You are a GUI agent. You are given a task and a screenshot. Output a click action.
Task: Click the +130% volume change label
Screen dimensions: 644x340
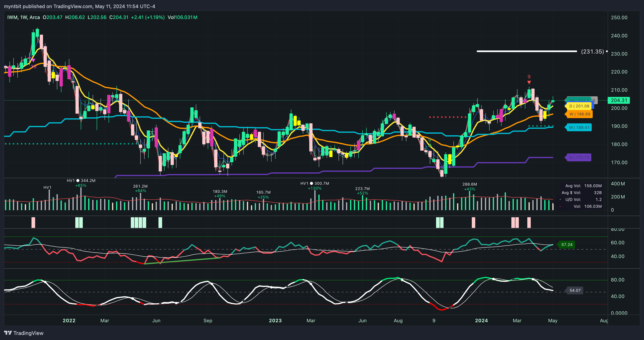(x=315, y=188)
